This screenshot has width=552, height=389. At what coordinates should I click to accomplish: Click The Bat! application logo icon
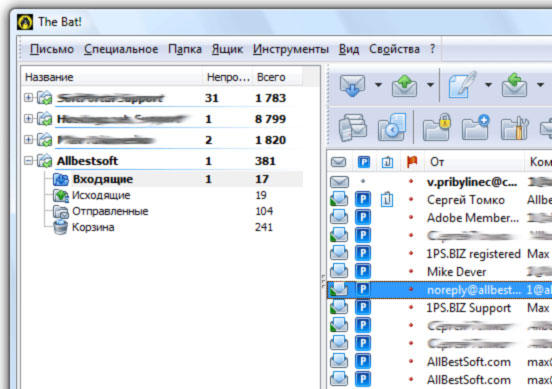click(25, 22)
